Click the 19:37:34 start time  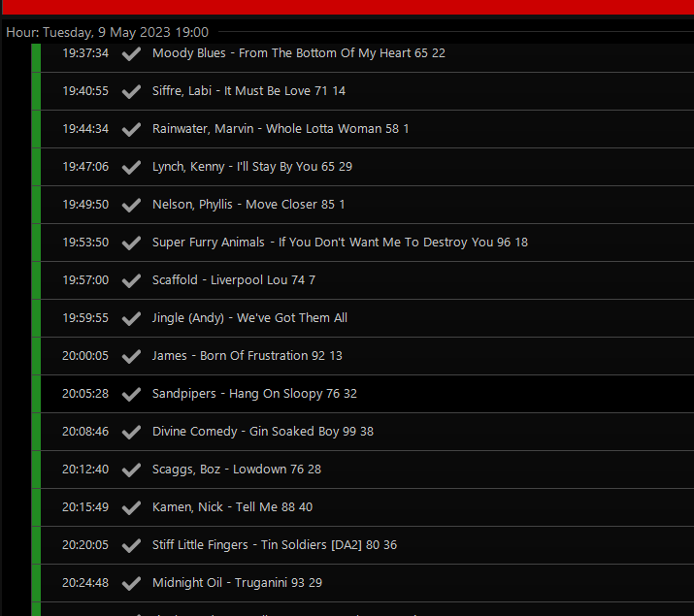pos(85,53)
